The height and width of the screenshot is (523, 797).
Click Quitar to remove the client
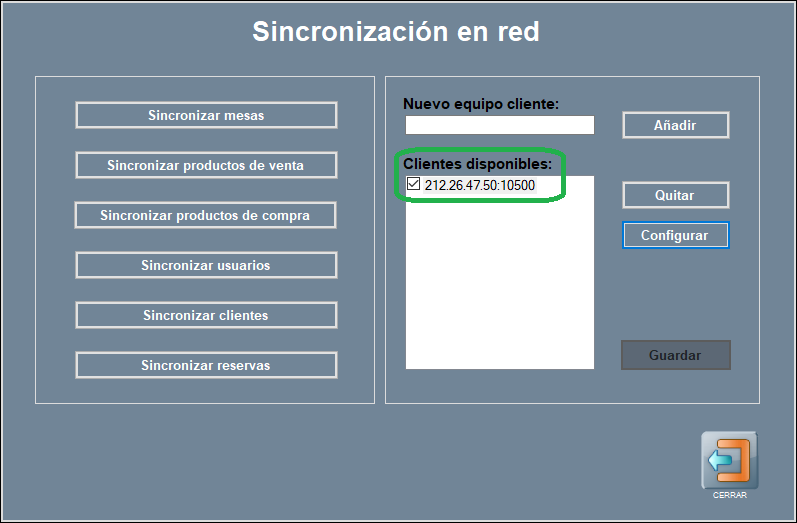coord(675,195)
